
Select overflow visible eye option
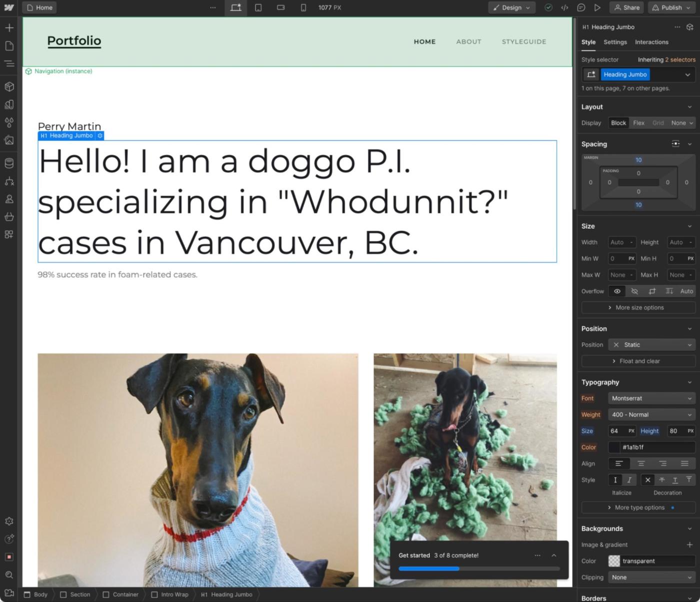click(617, 291)
